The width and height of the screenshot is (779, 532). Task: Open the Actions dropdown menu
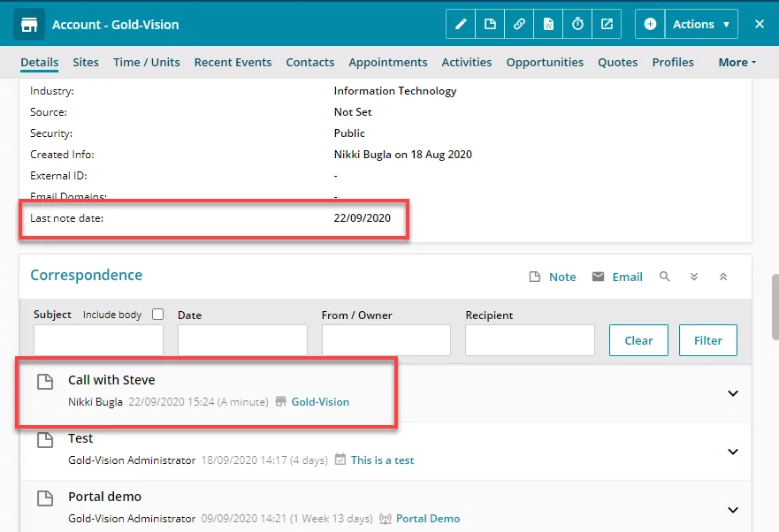tap(701, 24)
